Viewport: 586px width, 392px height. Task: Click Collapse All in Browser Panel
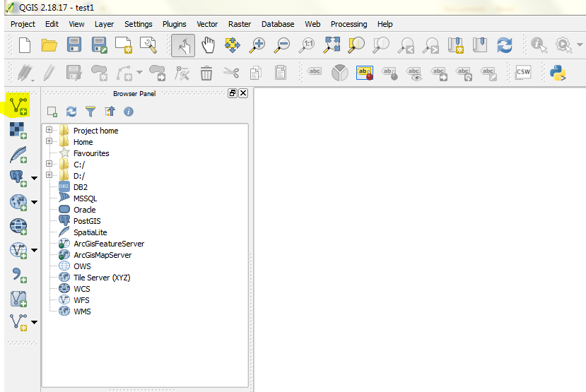click(110, 112)
